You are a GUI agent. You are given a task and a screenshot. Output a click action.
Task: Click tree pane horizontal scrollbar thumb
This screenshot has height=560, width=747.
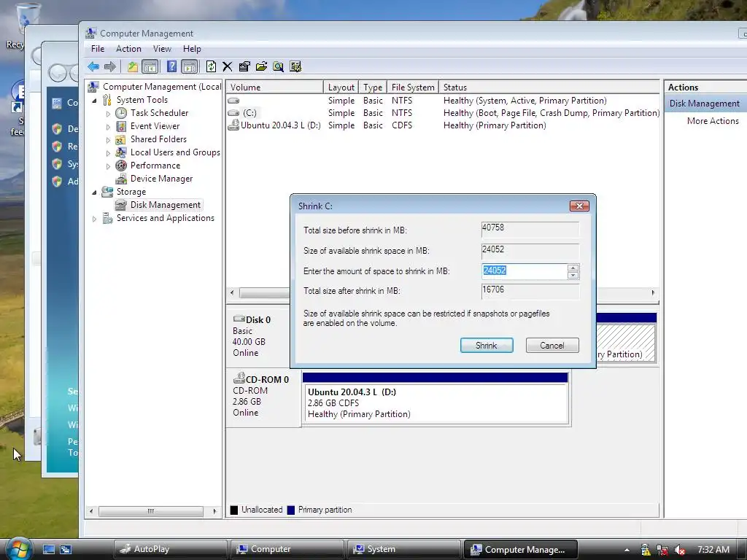(150, 511)
